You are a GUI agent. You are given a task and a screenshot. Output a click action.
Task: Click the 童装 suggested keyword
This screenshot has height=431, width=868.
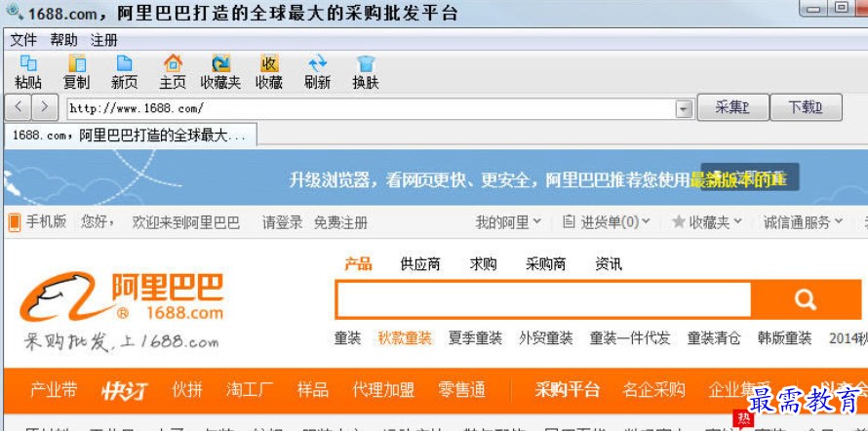347,337
